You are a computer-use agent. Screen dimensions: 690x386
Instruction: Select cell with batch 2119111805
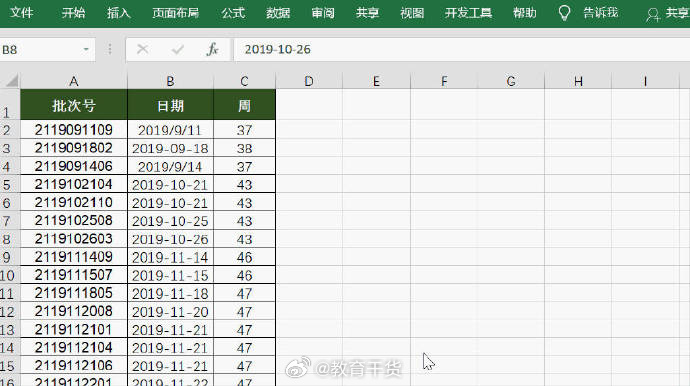(74, 293)
